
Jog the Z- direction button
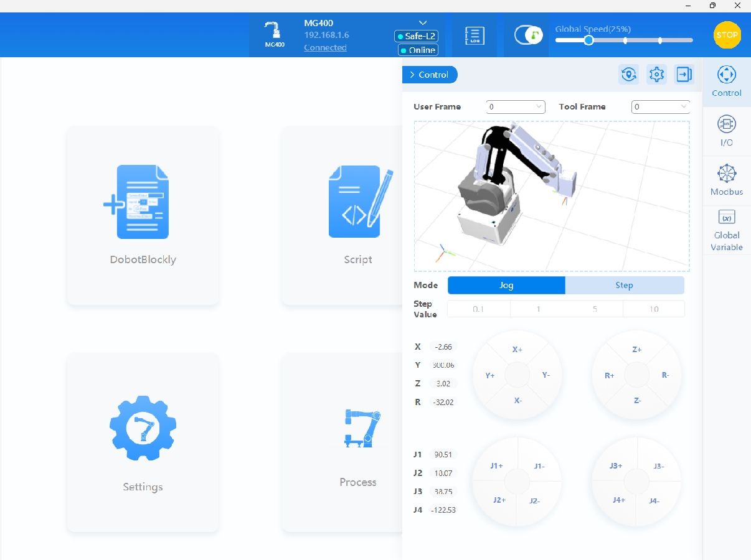click(637, 401)
